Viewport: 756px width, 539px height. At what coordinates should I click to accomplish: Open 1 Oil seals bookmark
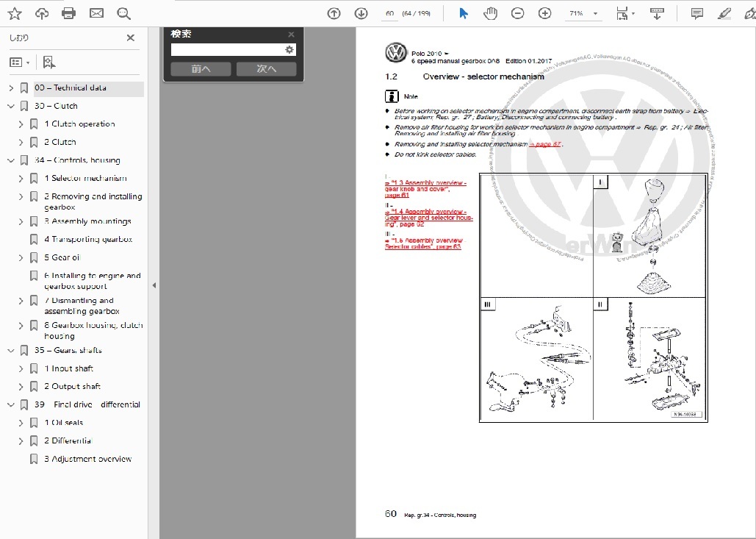coord(64,423)
